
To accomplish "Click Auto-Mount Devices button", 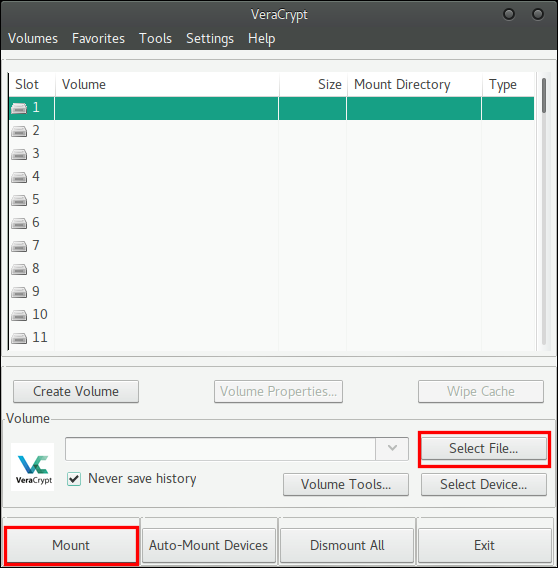I will coord(209,545).
